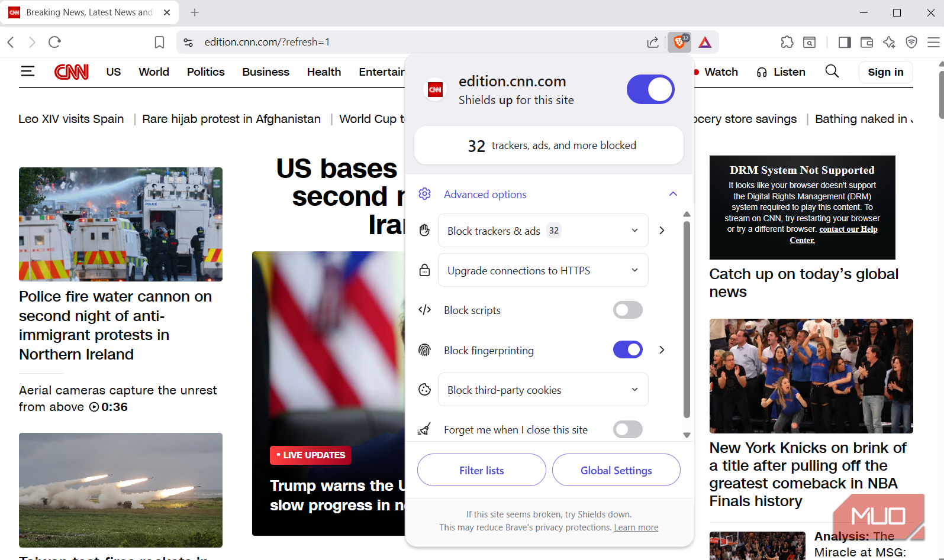Open Brave Wallet icon
944x560 pixels.
(866, 42)
